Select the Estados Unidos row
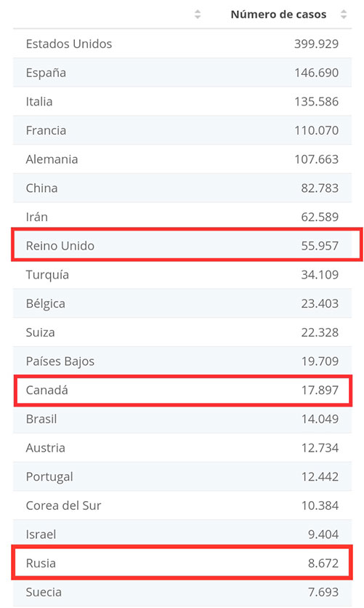Viewport: 364px width, 608px height. [182, 44]
